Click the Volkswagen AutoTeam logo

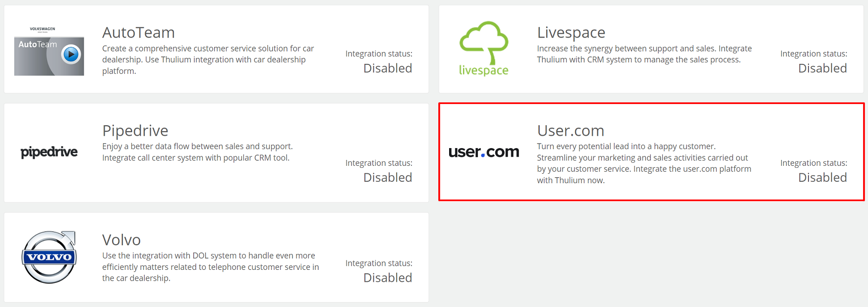[49, 51]
